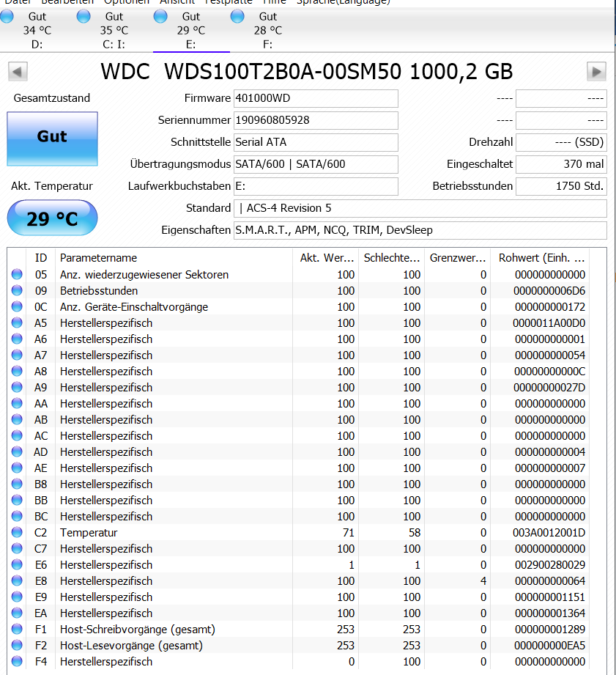Select the 'Temperatur' parameter name

tap(89, 533)
